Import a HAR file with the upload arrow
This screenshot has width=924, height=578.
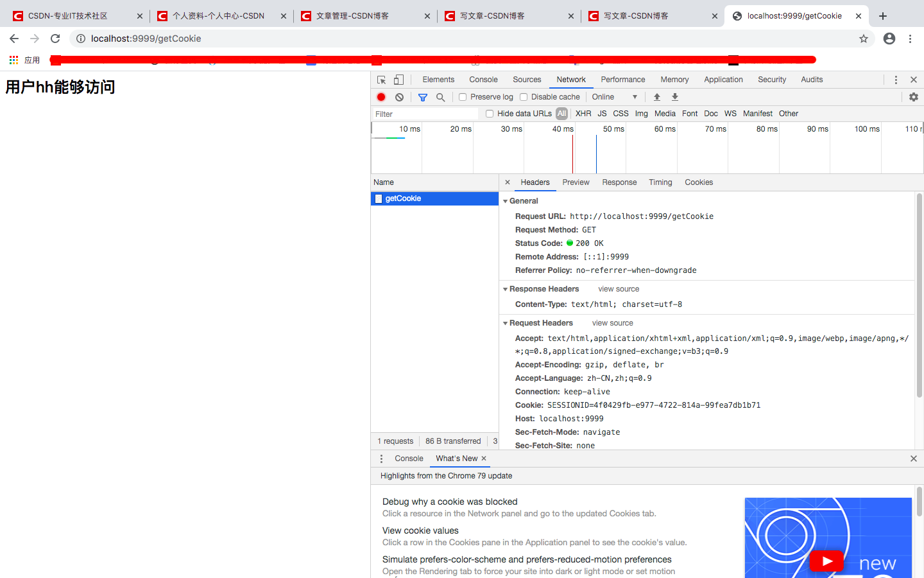(x=657, y=97)
